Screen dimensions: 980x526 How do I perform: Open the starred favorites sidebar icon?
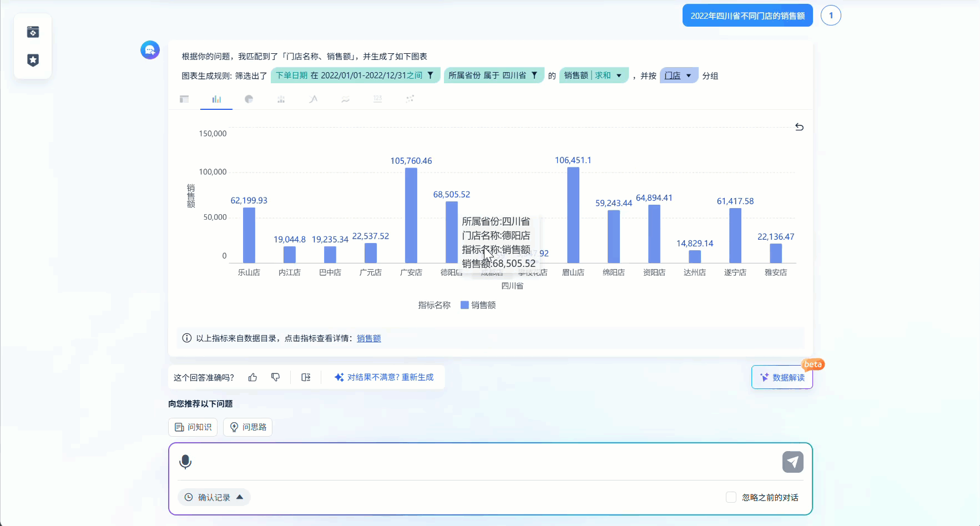pyautogui.click(x=33, y=60)
